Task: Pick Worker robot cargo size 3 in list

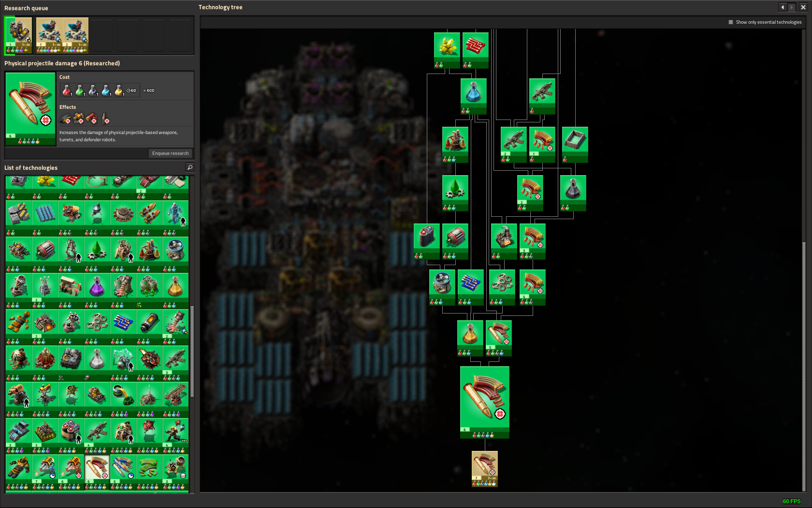Action: coord(175,471)
